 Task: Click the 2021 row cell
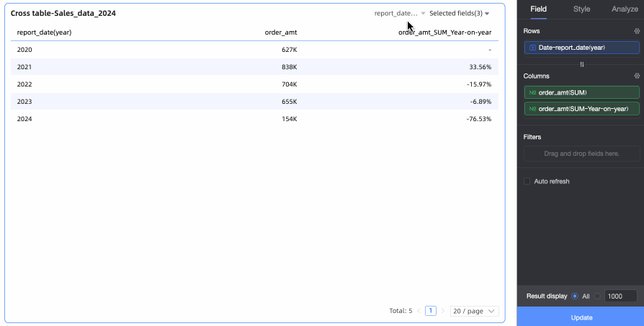click(x=24, y=67)
